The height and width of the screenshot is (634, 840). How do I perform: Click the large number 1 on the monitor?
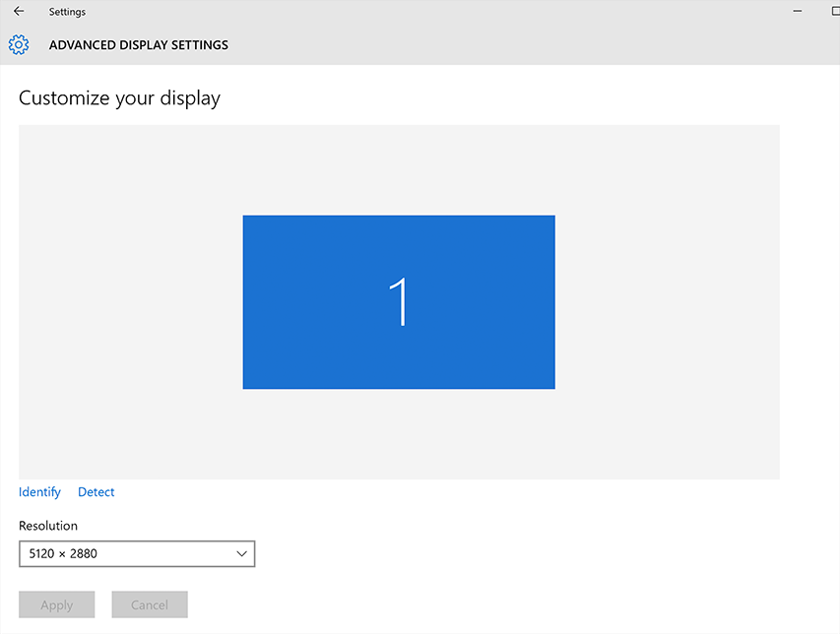click(x=399, y=302)
